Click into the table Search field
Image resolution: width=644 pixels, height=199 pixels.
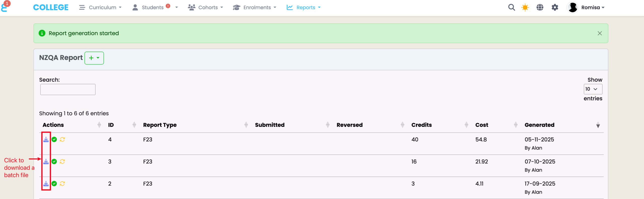[x=68, y=89]
